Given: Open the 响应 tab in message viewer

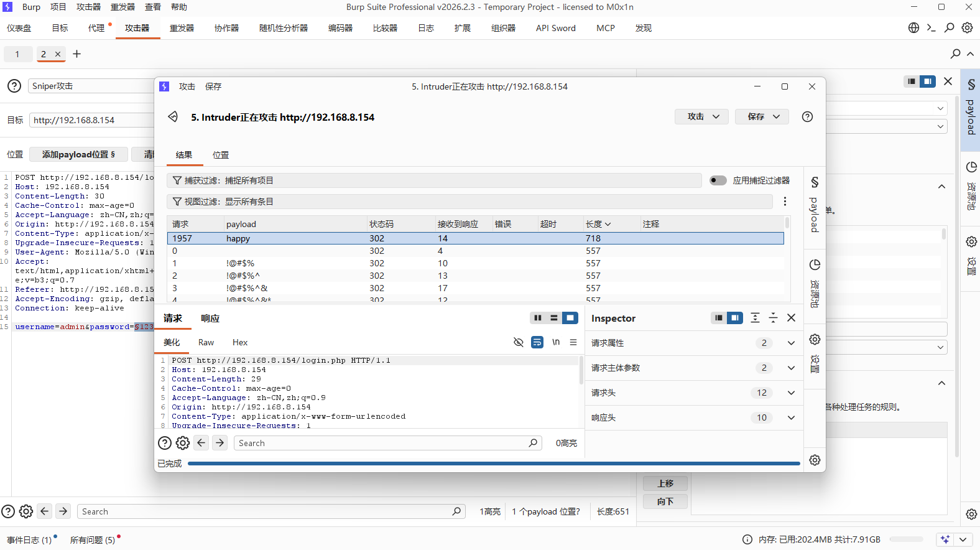Looking at the screenshot, I should pyautogui.click(x=210, y=319).
